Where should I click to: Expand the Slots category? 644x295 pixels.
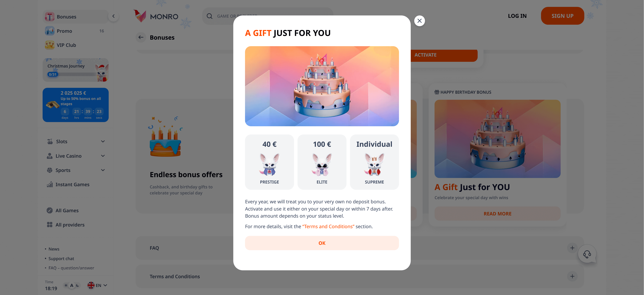(76, 141)
